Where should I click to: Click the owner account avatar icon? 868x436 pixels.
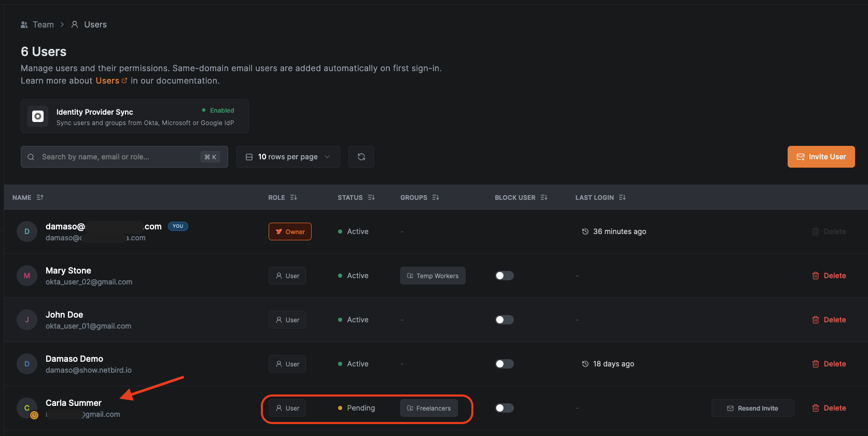[x=27, y=231]
